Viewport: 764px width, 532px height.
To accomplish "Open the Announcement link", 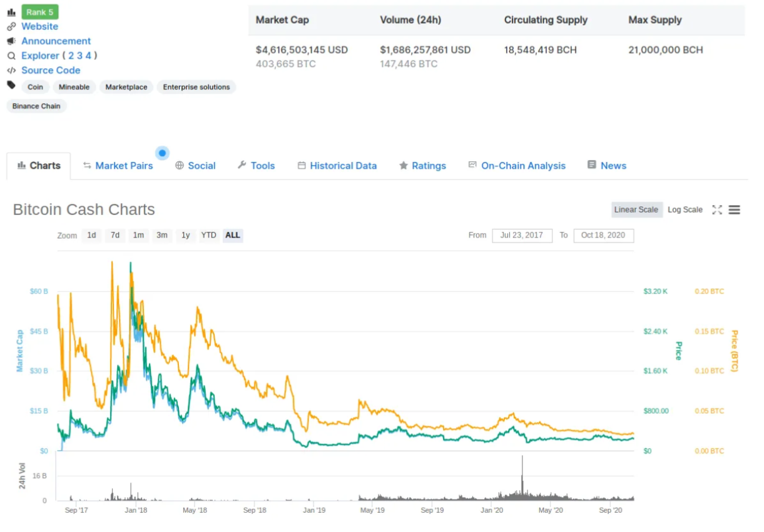I will (56, 41).
